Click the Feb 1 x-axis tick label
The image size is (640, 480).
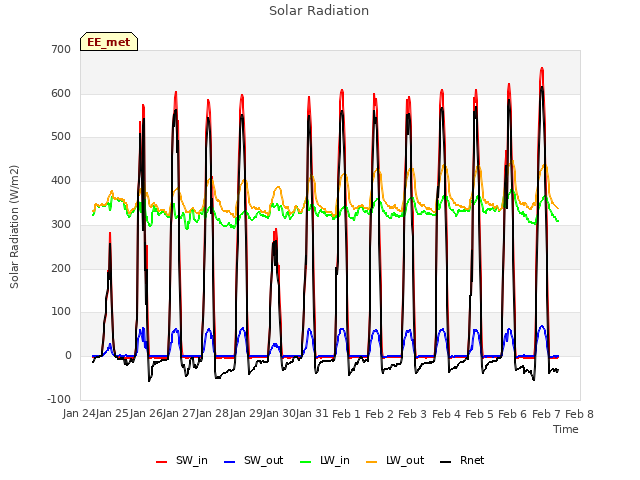[x=346, y=414]
